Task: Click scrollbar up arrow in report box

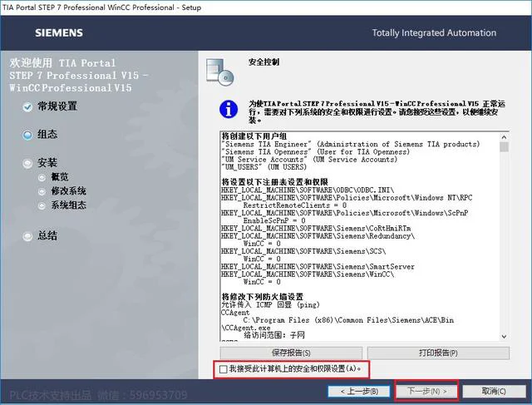Action: (504, 137)
